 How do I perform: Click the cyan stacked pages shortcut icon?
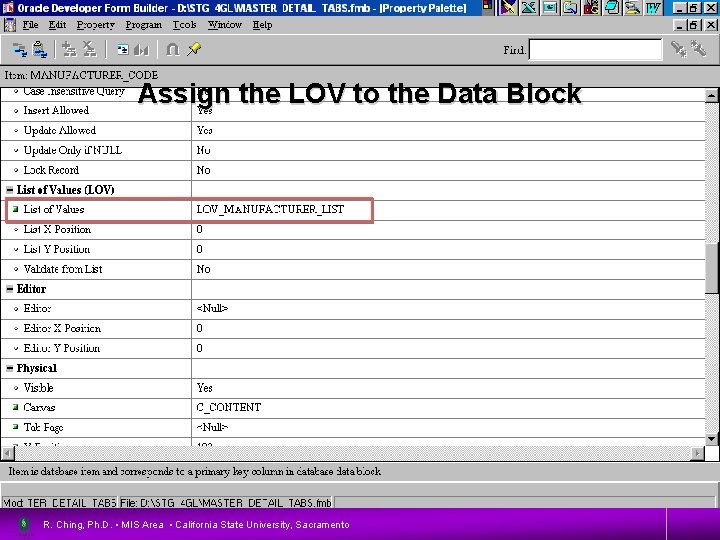[x=612, y=8]
